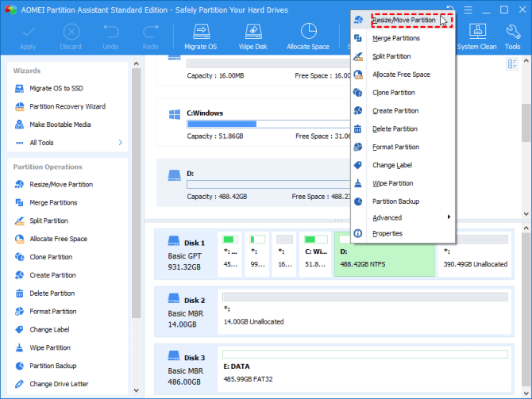Choose Create Partition from the context menu
Viewport: 532px width, 399px height.
point(403,111)
